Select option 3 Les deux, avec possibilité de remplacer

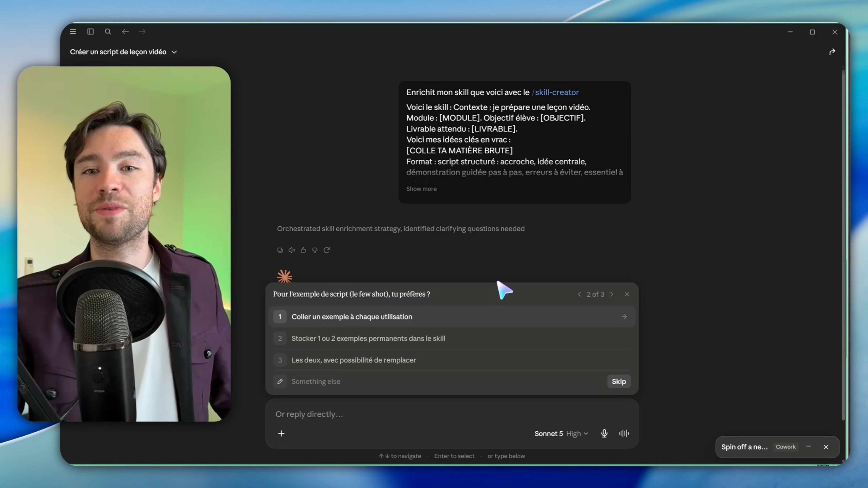tap(452, 360)
